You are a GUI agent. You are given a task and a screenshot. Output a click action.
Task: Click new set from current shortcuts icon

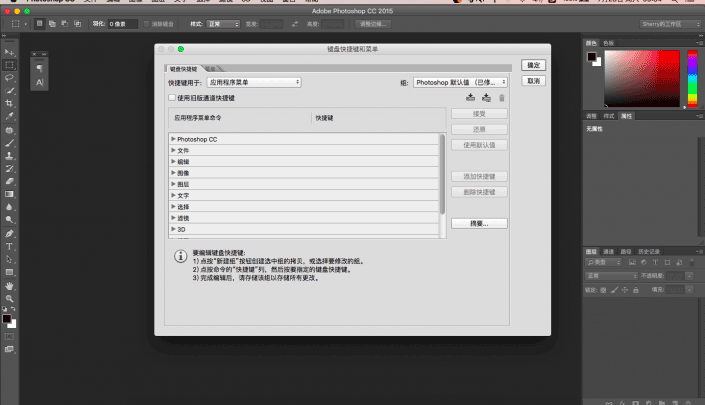[486, 98]
